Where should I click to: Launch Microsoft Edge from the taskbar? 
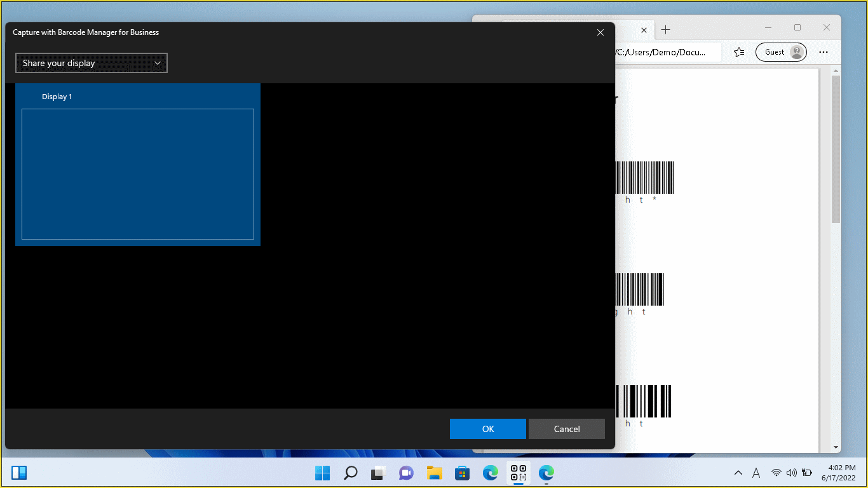coord(490,473)
